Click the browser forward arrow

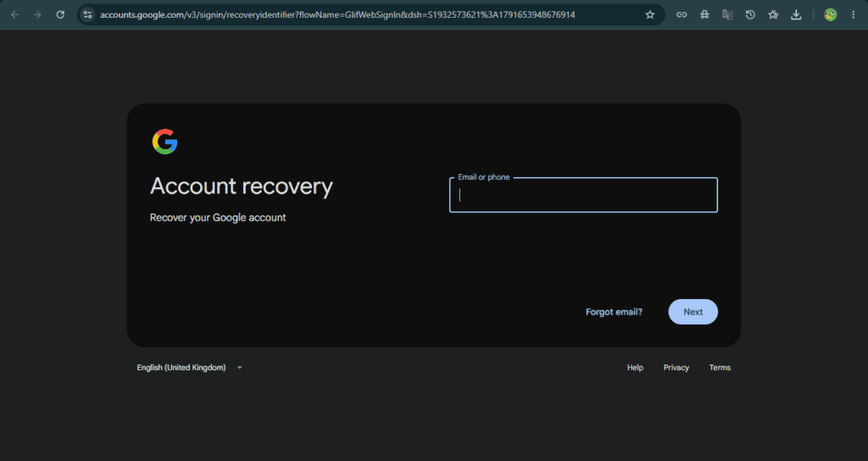pos(37,15)
